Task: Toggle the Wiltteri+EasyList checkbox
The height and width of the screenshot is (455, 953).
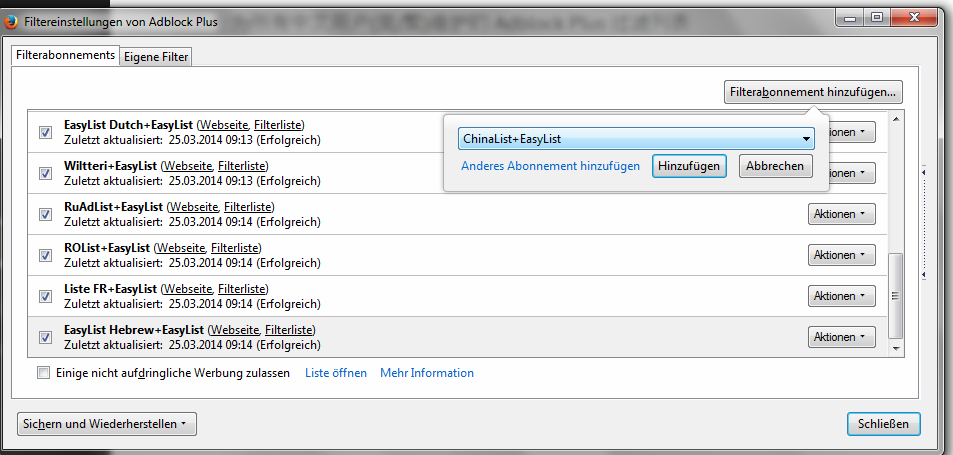Action: pyautogui.click(x=45, y=173)
